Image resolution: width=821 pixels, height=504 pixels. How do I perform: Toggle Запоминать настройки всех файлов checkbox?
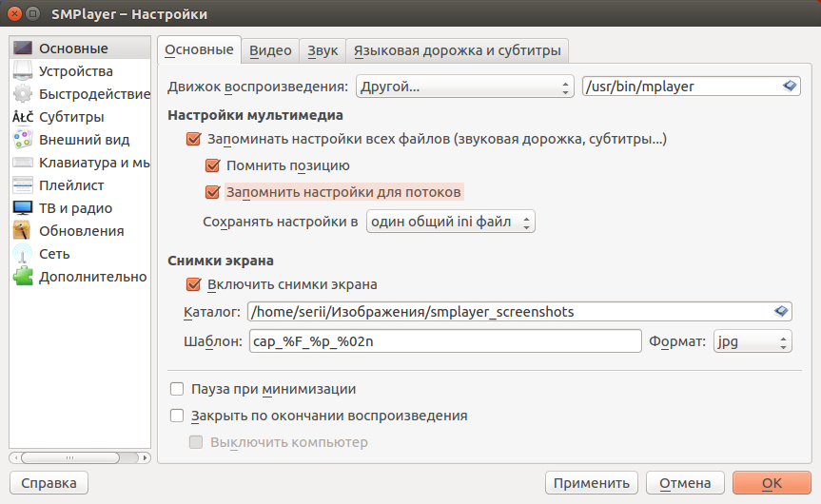coord(194,139)
